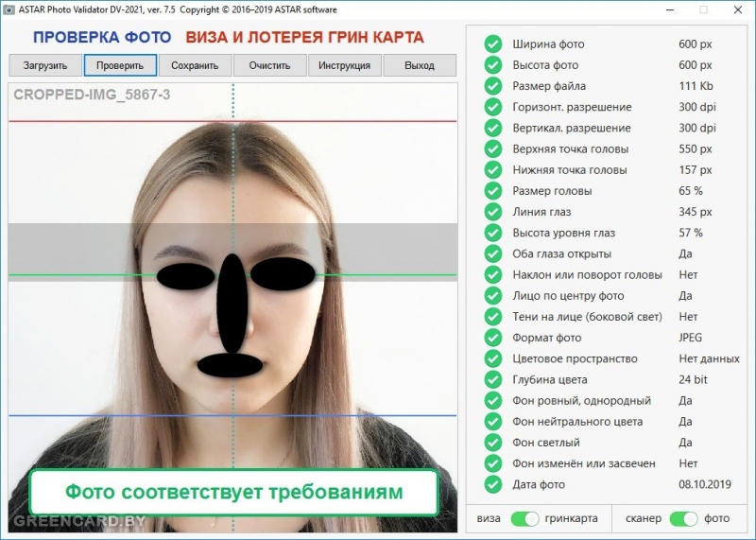Image resolution: width=756 pixels, height=540 pixels.
Task: Click the check icon for Верхняя точка головы
Action: coord(492,148)
